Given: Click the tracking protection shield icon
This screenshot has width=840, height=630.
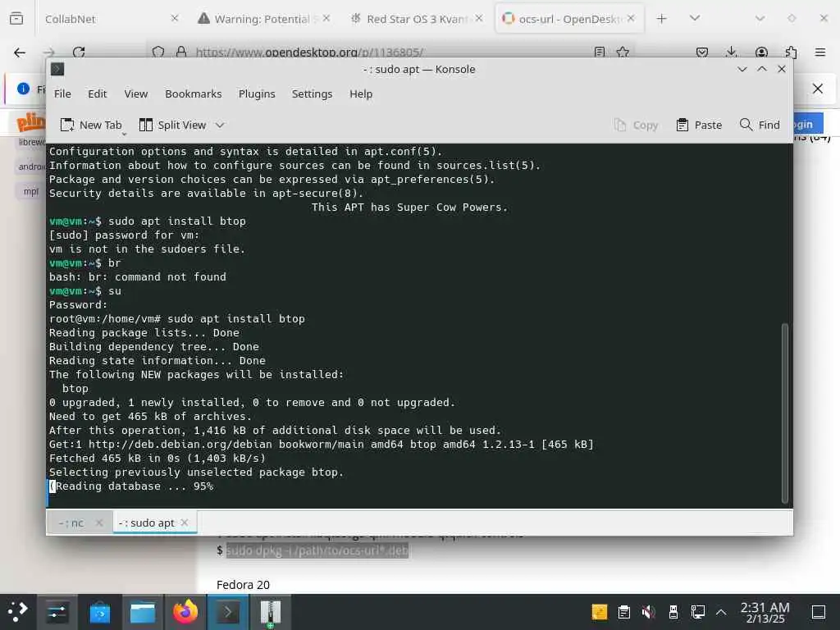Looking at the screenshot, I should 158,52.
